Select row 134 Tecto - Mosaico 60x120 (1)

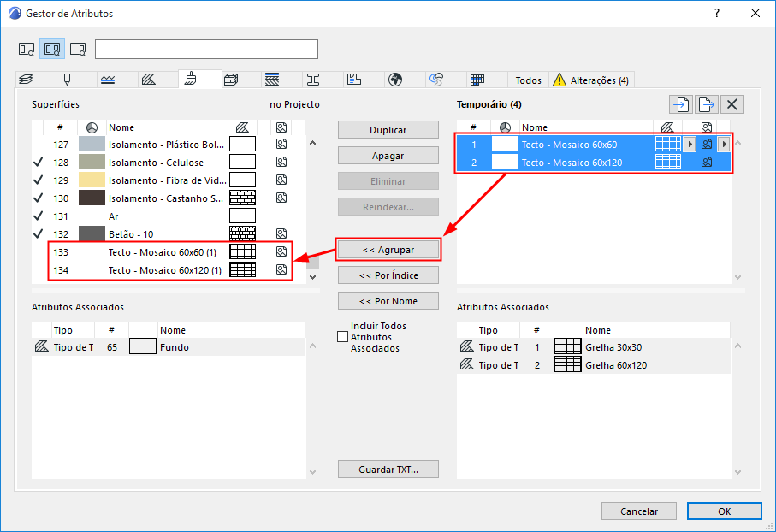coord(169,270)
